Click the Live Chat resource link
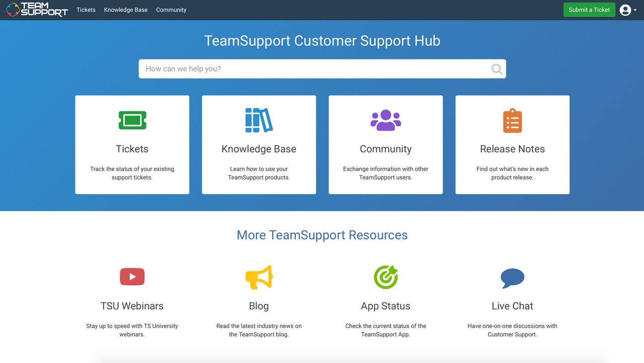 [x=512, y=306]
